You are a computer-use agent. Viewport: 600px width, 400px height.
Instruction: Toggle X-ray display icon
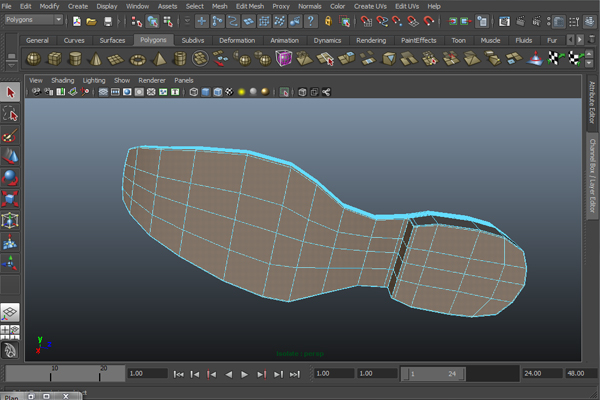[x=302, y=92]
